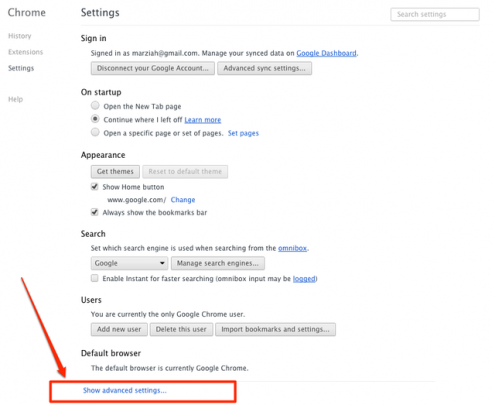Click the Get themes button
This screenshot has width=495, height=405.
click(x=115, y=172)
